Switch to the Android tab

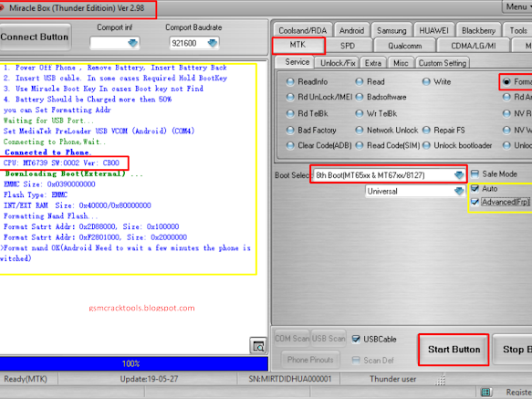point(351,30)
